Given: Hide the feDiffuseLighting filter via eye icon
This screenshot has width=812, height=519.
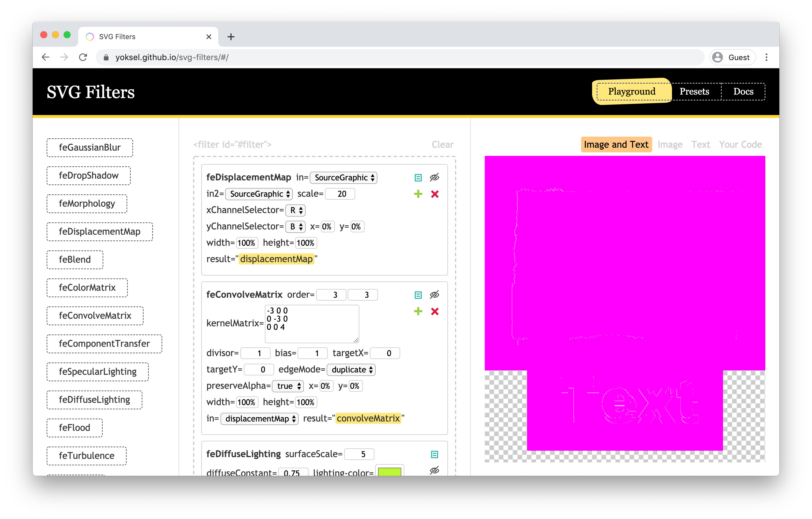Looking at the screenshot, I should pyautogui.click(x=434, y=470).
